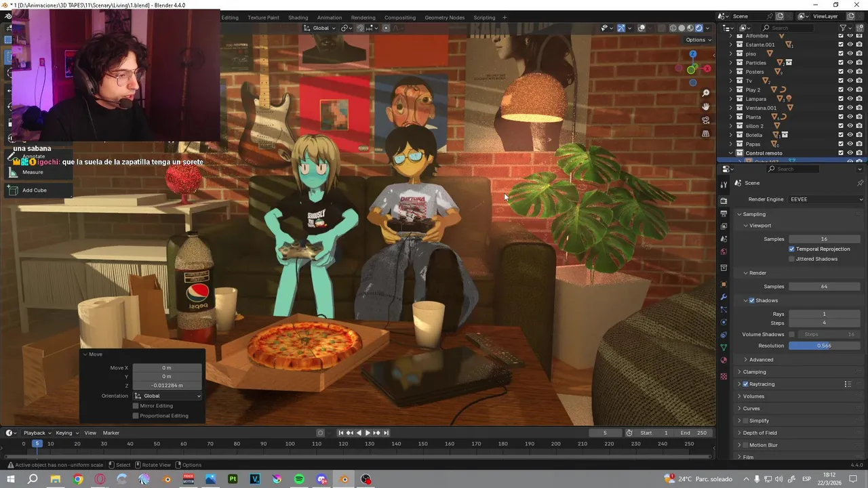Open the Move Orientation Global dropdown
Image resolution: width=868 pixels, height=488 pixels.
tap(167, 396)
